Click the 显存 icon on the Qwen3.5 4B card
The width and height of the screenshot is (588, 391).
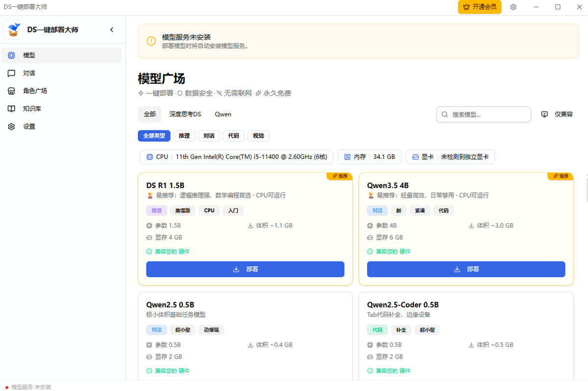point(370,237)
